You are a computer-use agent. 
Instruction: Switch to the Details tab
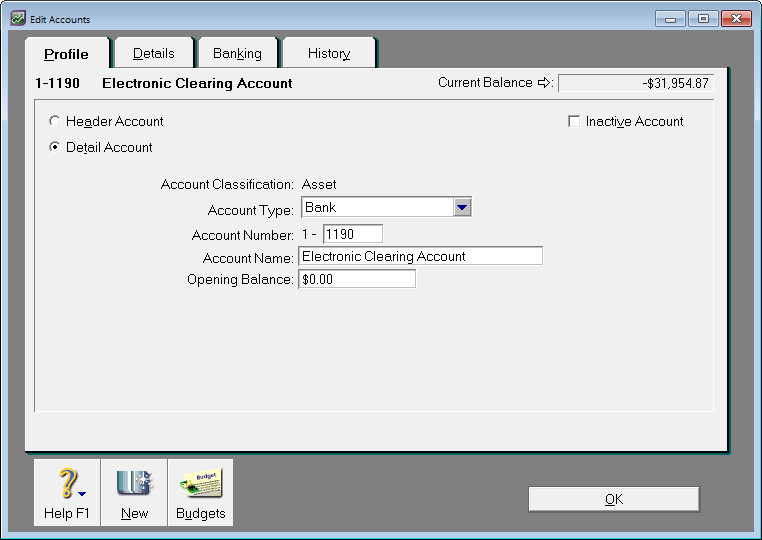[153, 53]
